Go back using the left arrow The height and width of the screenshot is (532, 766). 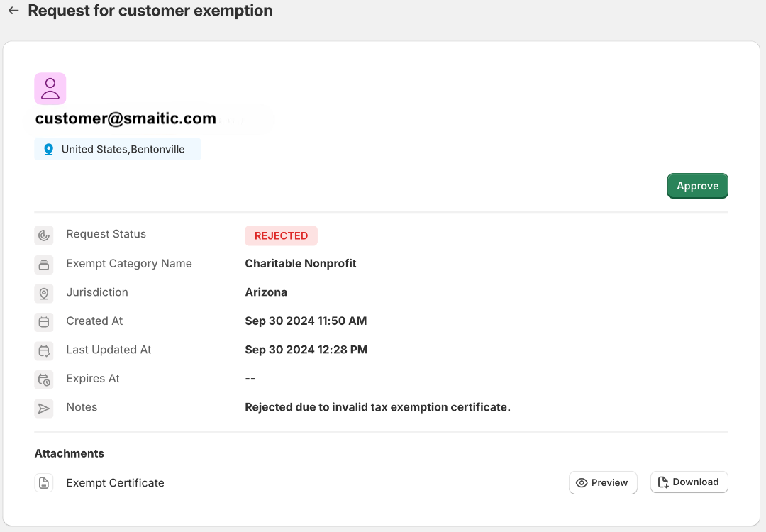13,10
